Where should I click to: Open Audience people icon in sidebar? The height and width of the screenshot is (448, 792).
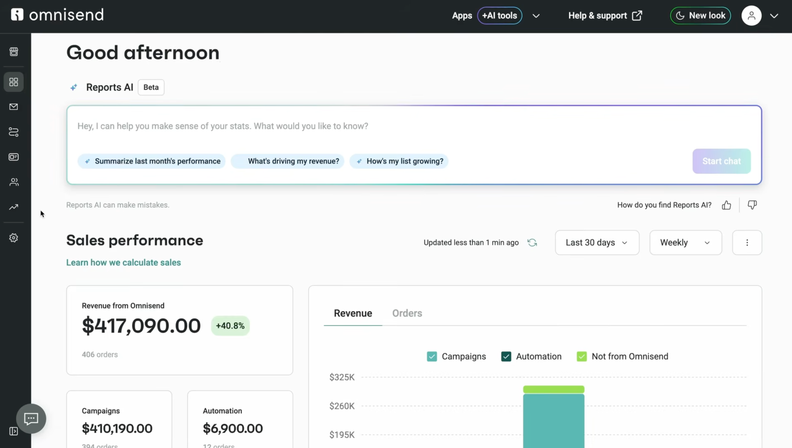14,182
